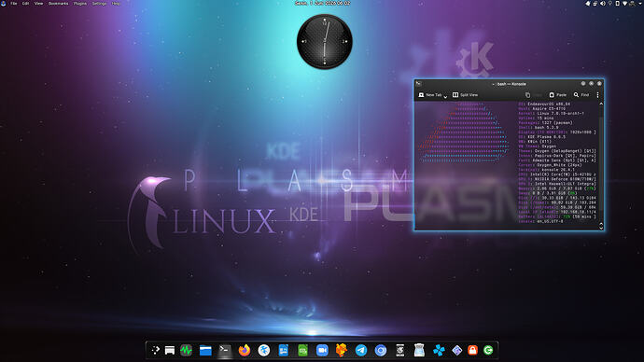Click the Konsole window icon in title bar

click(418, 84)
